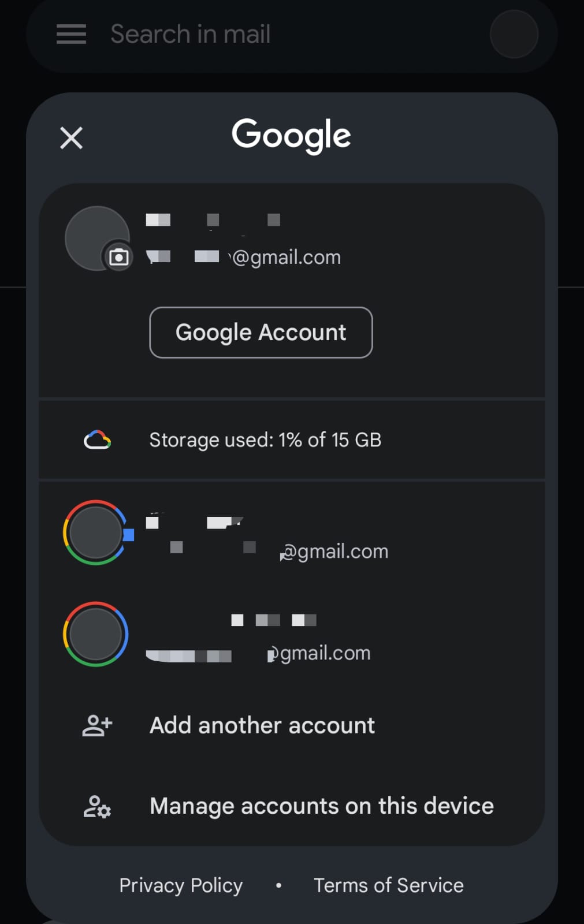Open the hamburger navigation menu
Viewport: 584px width, 924px height.
pyautogui.click(x=71, y=34)
